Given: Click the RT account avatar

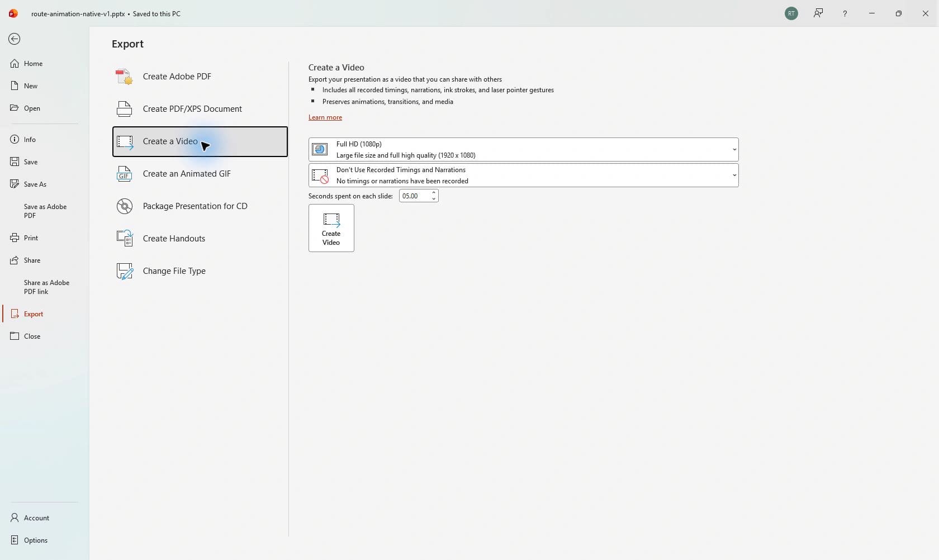Looking at the screenshot, I should (x=791, y=13).
